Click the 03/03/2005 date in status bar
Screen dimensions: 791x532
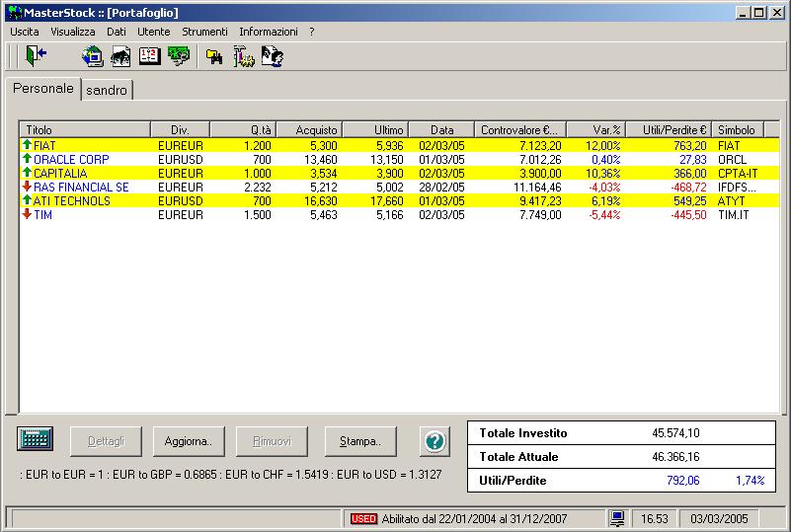point(719,518)
